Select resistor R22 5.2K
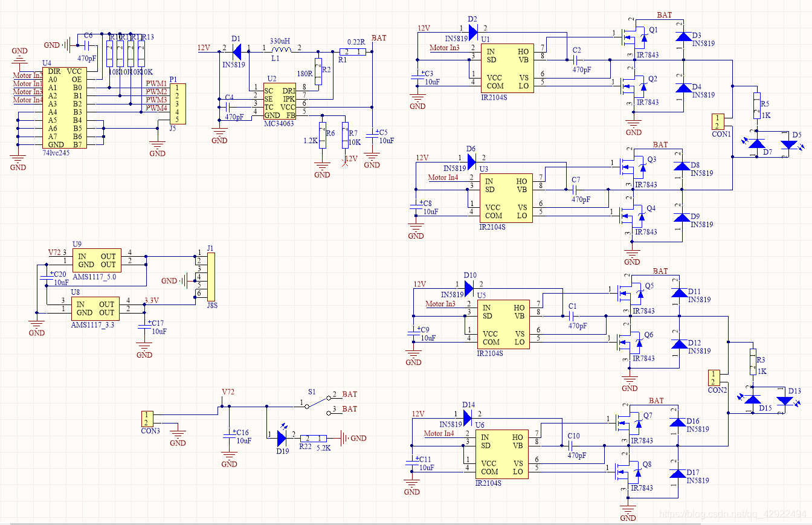The height and width of the screenshot is (525, 812). pos(314,438)
